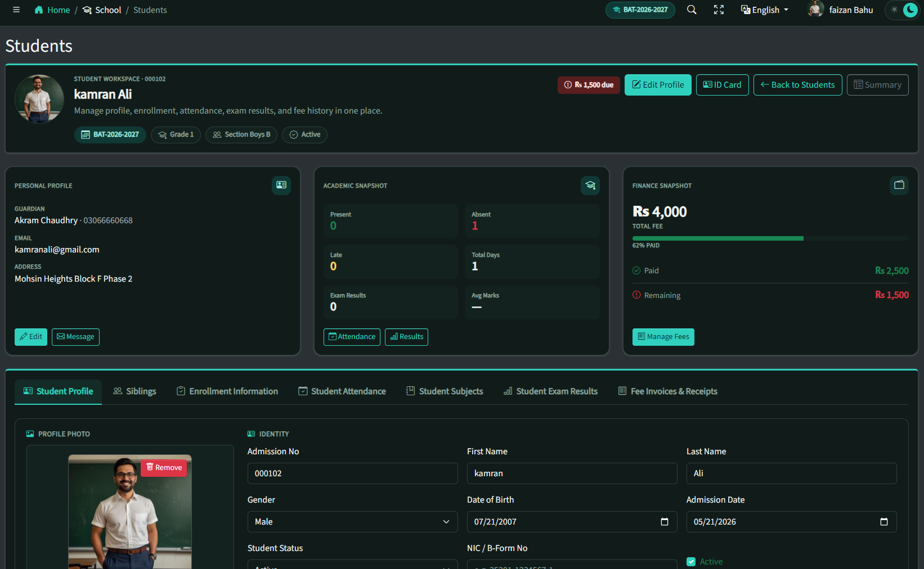
Task: Open the Enrollment Information tab
Action: coord(227,391)
